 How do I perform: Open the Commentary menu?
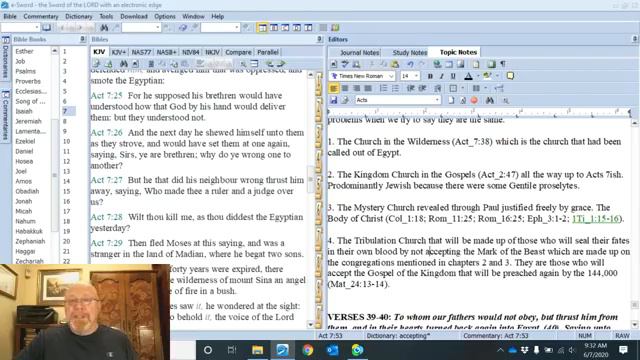pyautogui.click(x=41, y=16)
